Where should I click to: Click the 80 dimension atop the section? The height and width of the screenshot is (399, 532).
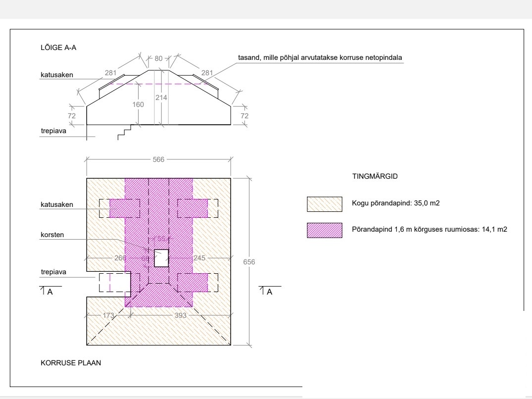158,58
